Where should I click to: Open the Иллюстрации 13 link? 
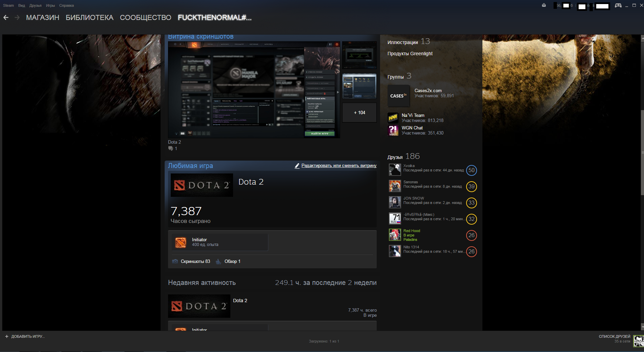click(409, 42)
